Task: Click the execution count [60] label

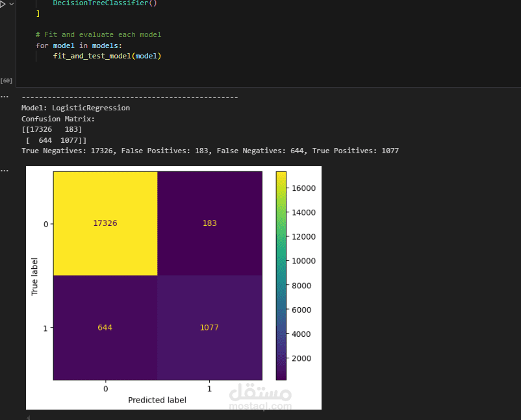Action: (x=6, y=80)
